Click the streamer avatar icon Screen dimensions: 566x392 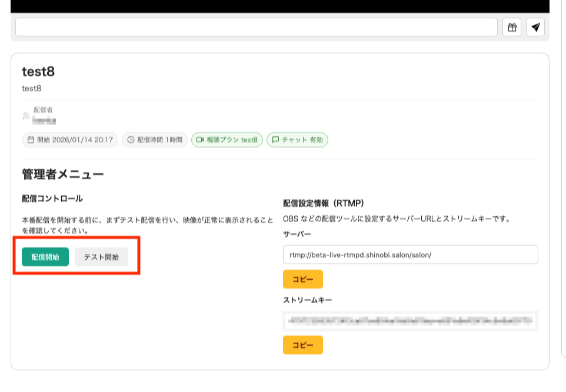point(26,116)
